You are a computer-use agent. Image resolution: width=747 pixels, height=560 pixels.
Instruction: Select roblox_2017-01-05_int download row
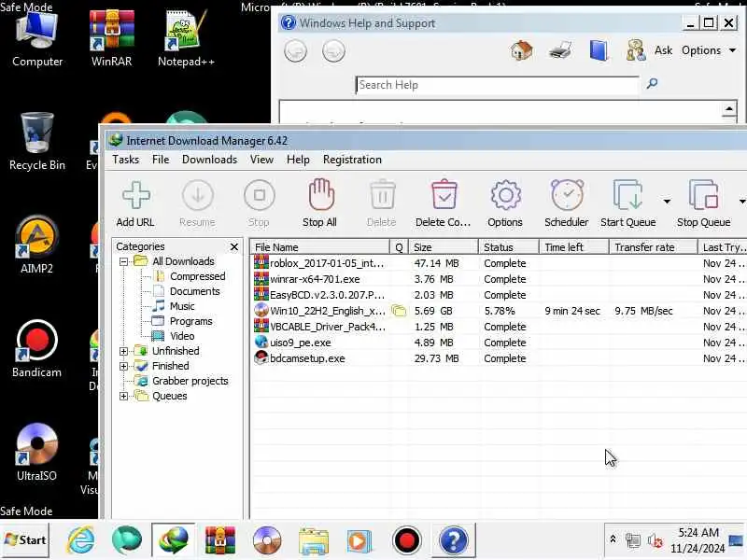point(498,263)
